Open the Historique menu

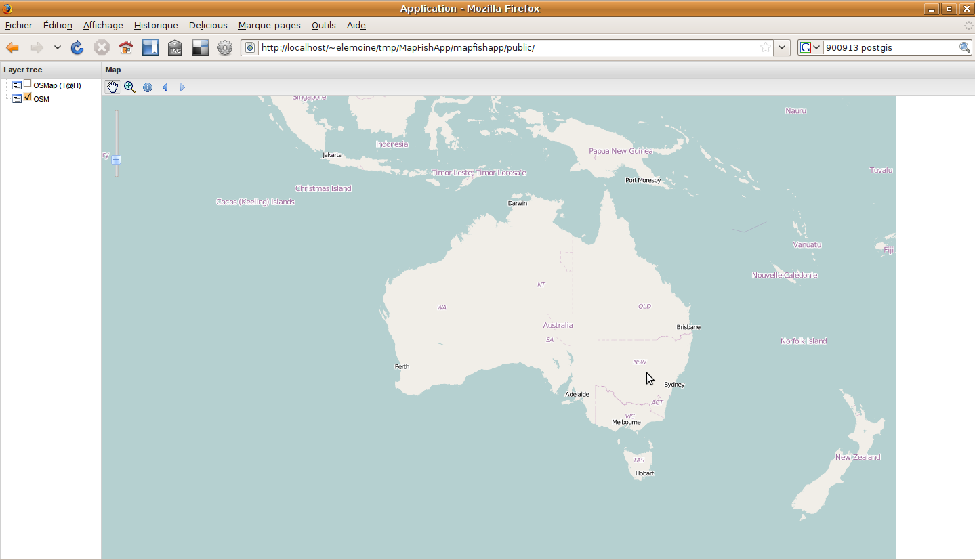[156, 26]
